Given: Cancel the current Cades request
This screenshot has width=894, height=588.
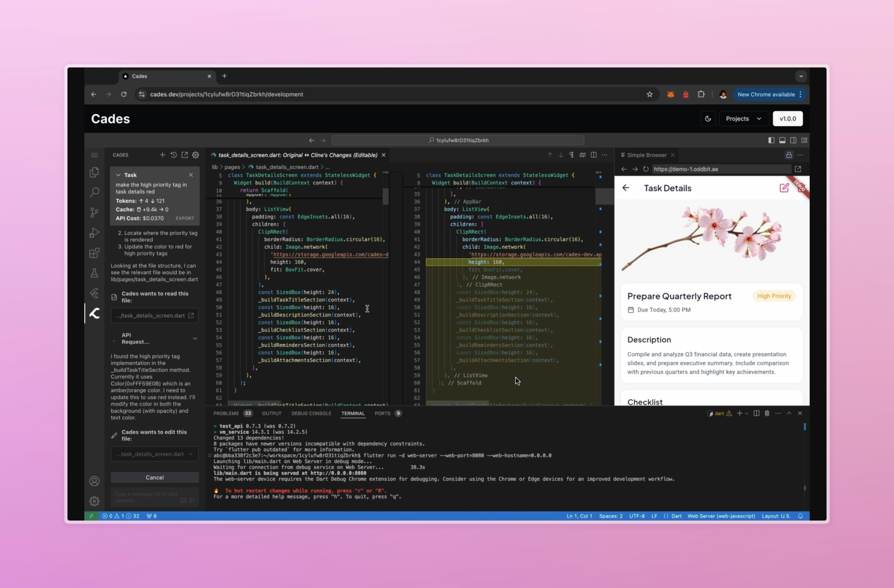Looking at the screenshot, I should click(x=154, y=478).
